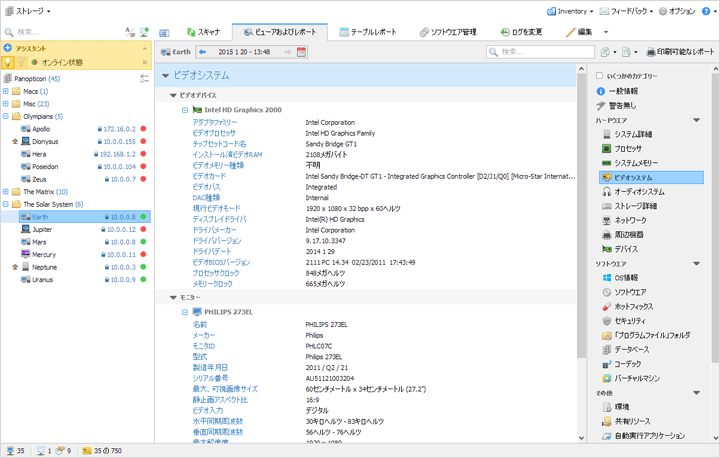The width and height of the screenshot is (720, 458).
Task: Toggle the tree view options icon beside Panopticon
Action: tap(143, 78)
